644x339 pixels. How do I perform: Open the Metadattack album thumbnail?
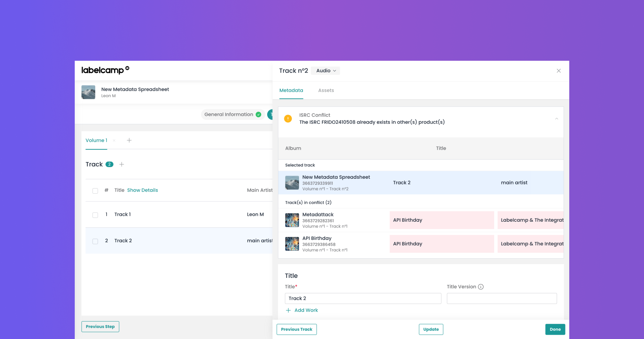292,220
